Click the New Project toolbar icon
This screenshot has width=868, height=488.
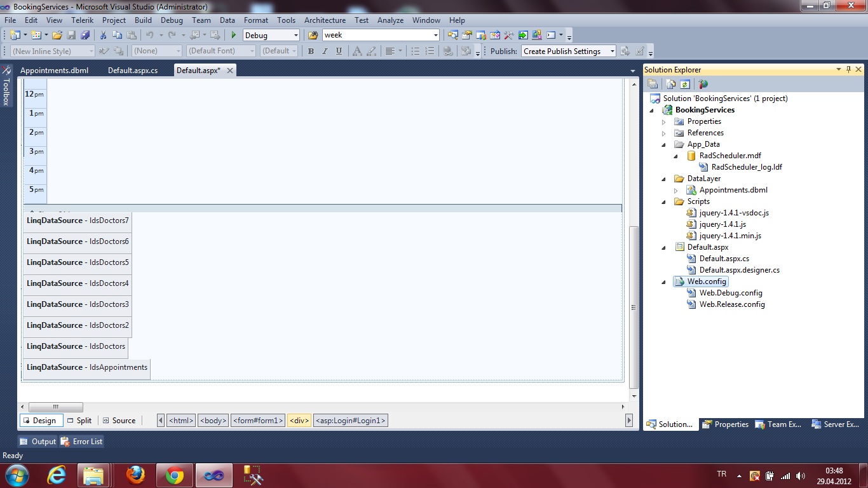(x=15, y=36)
